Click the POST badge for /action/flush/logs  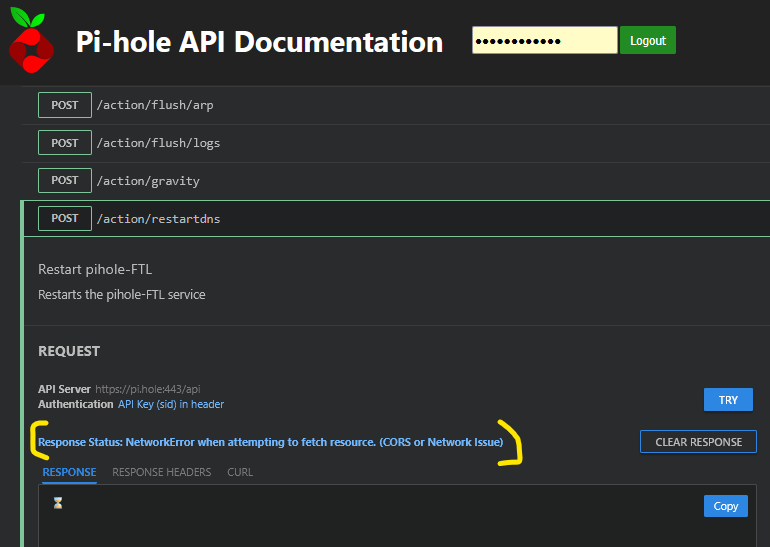[x=64, y=143]
